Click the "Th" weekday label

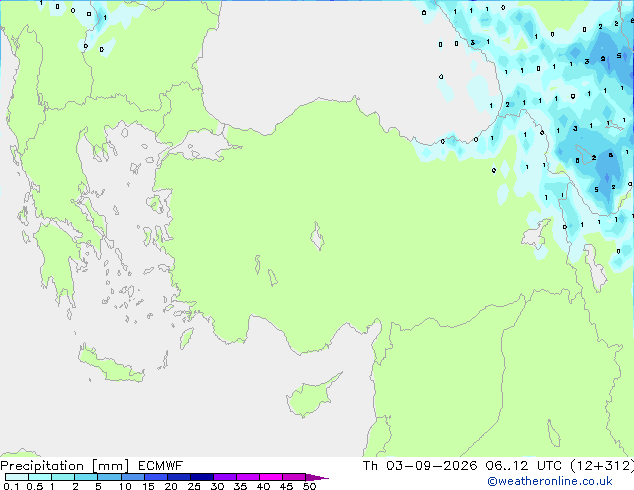click(x=370, y=466)
